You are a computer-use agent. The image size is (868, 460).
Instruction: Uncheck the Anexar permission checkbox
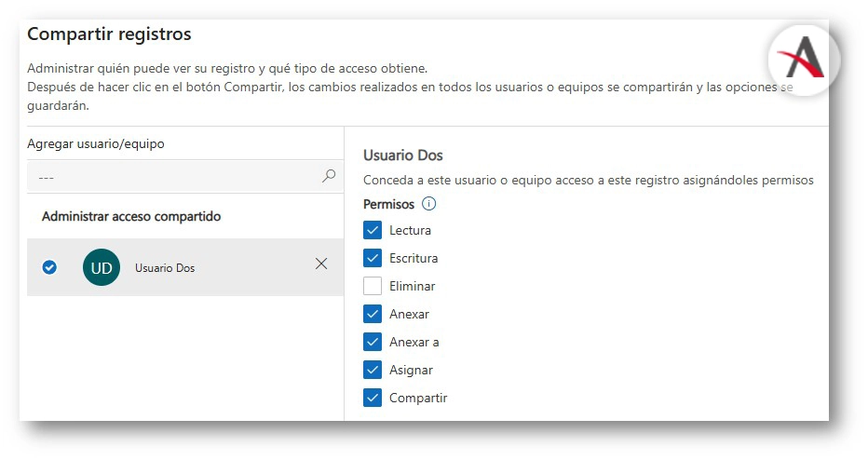point(373,314)
